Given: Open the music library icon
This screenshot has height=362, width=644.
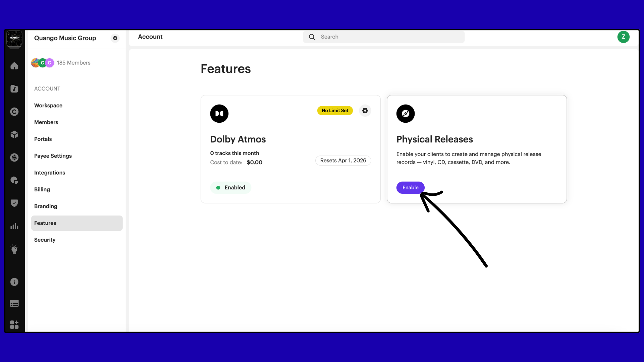Looking at the screenshot, I should point(14,89).
